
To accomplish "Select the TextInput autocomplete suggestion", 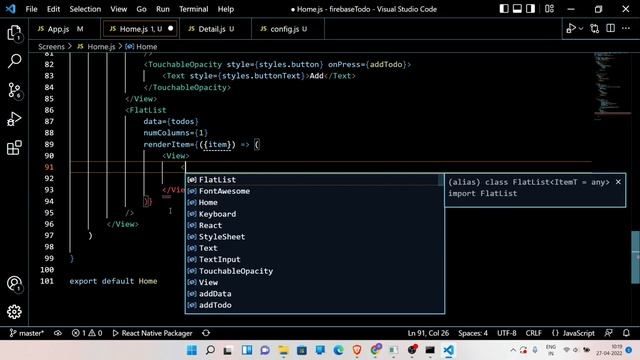I will point(315,260).
